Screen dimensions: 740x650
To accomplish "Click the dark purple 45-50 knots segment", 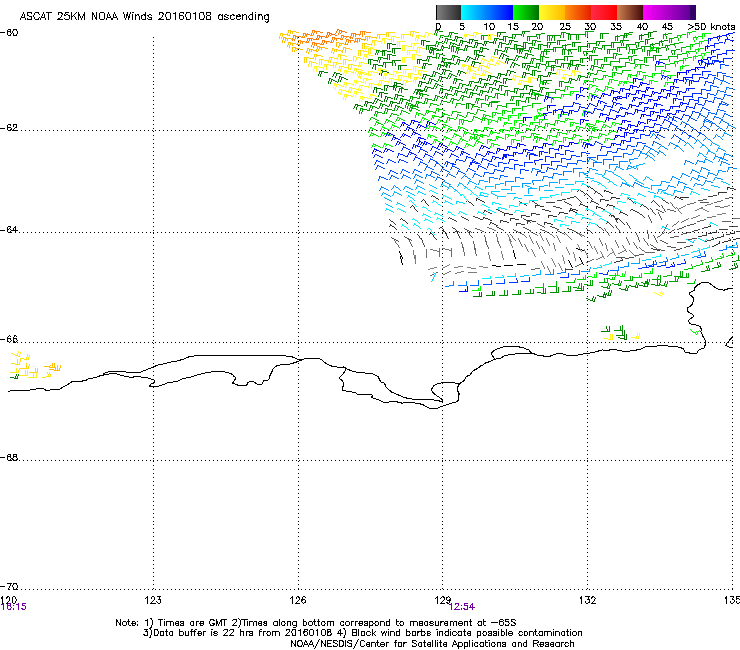I will click(x=682, y=12).
